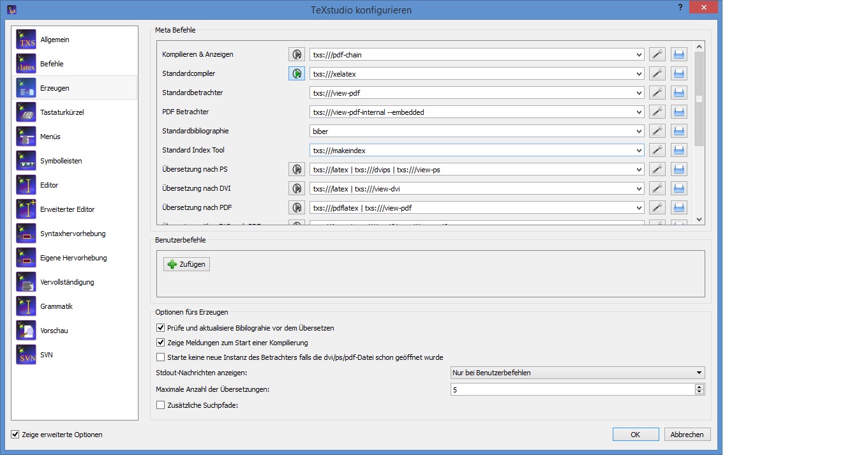Screen dimensions: 868x455
Task: Toggle Zeige Meldungen zum Start checkbox
Action: pos(160,343)
